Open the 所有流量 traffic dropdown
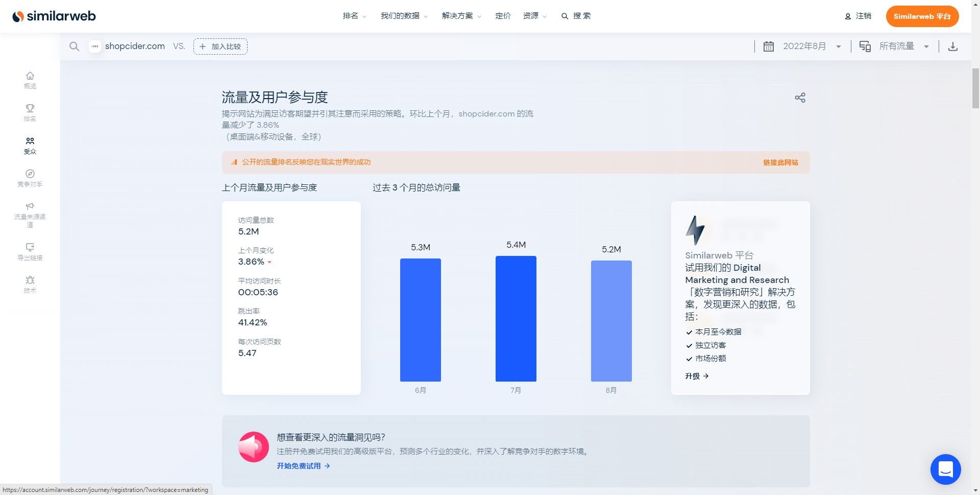 [903, 46]
